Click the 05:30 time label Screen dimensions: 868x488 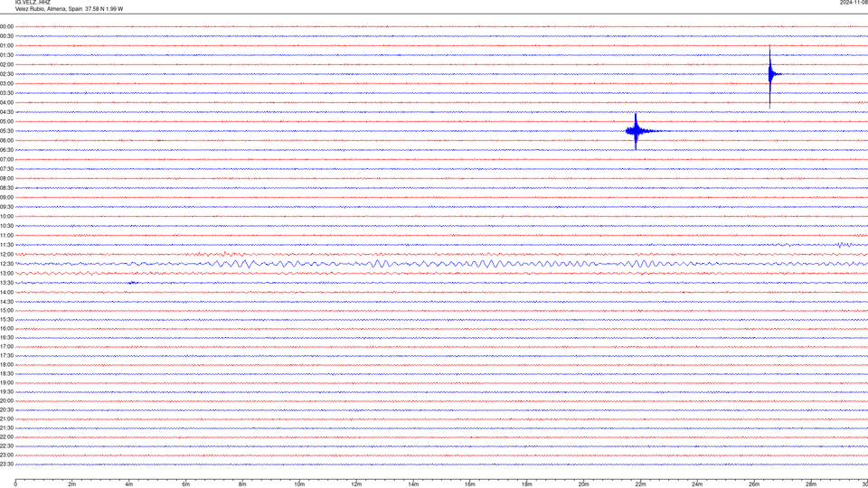click(6, 131)
